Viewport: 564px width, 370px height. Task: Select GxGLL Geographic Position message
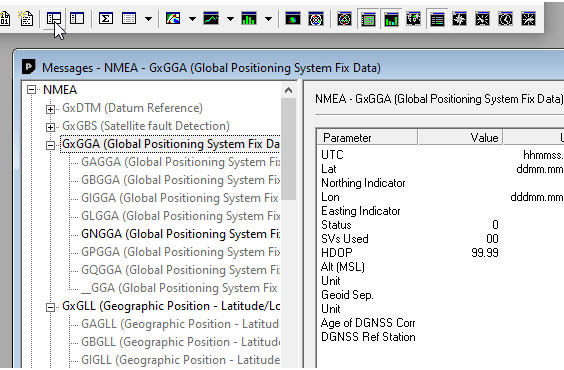click(x=171, y=306)
